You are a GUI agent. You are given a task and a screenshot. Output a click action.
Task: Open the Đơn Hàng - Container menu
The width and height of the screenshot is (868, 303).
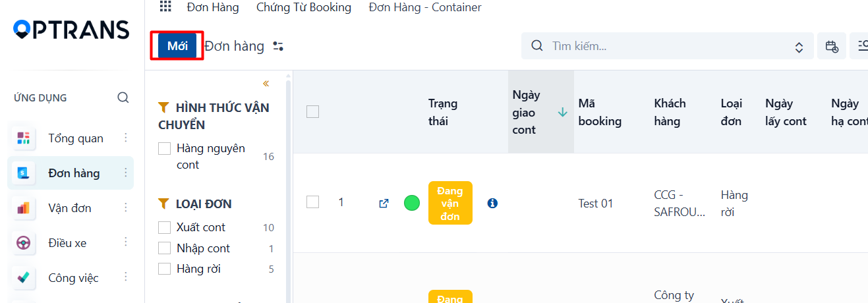(425, 8)
